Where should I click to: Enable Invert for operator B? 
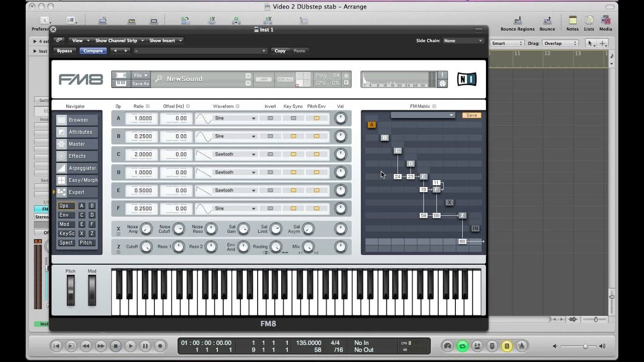(x=270, y=136)
